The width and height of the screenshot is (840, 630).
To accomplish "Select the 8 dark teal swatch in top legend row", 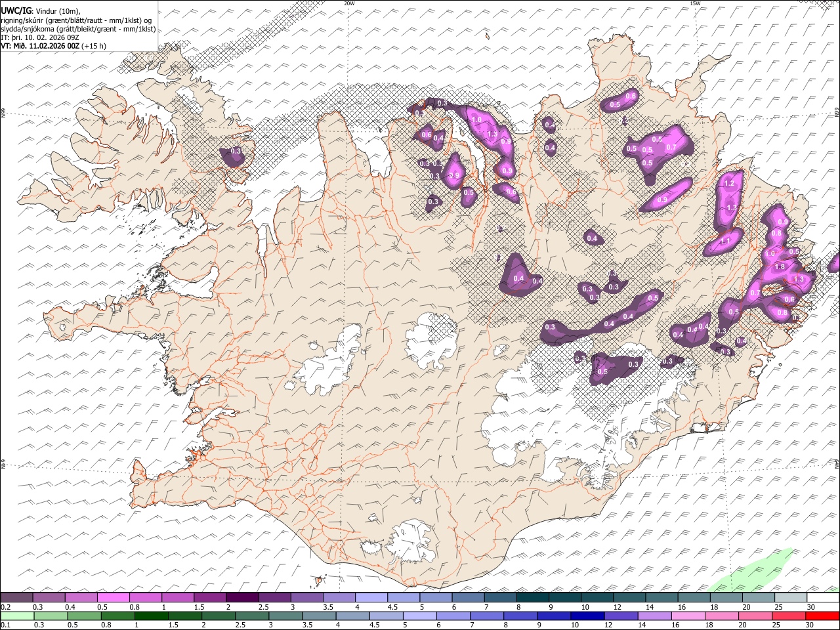I will point(532,597).
